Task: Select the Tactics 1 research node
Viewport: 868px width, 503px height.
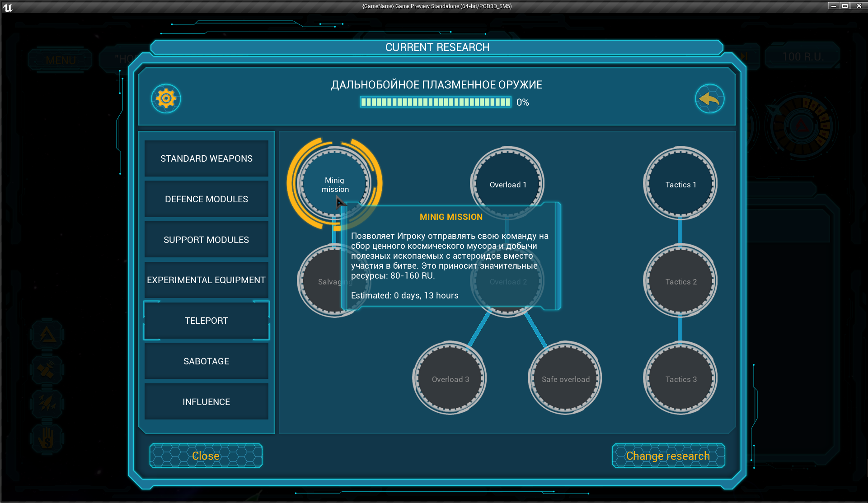Action: pyautogui.click(x=680, y=184)
